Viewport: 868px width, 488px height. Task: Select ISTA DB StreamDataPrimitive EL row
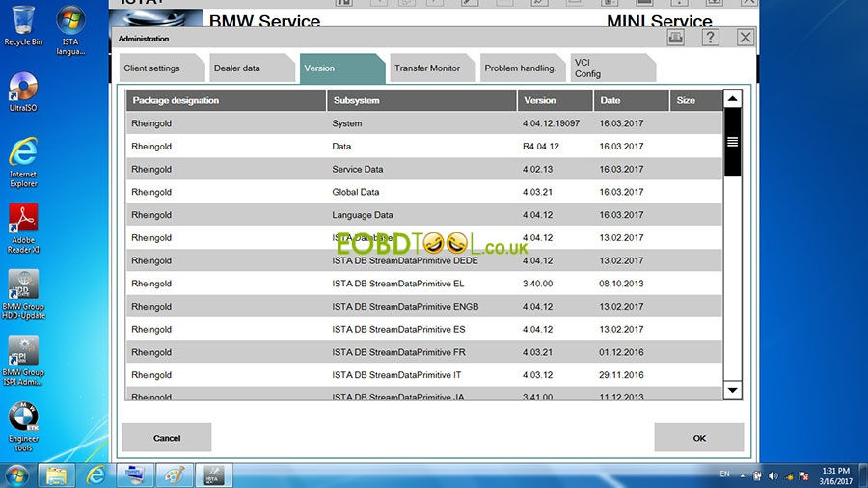pos(424,284)
